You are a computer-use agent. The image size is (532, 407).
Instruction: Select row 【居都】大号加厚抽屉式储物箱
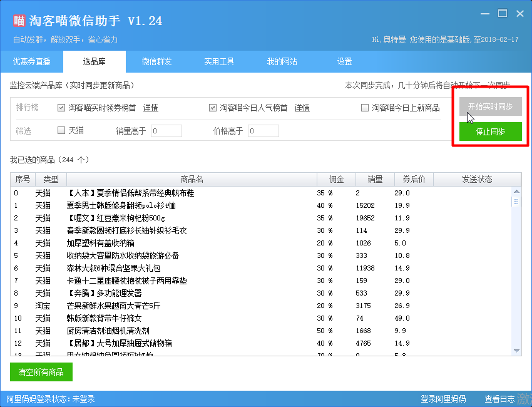[261, 343]
